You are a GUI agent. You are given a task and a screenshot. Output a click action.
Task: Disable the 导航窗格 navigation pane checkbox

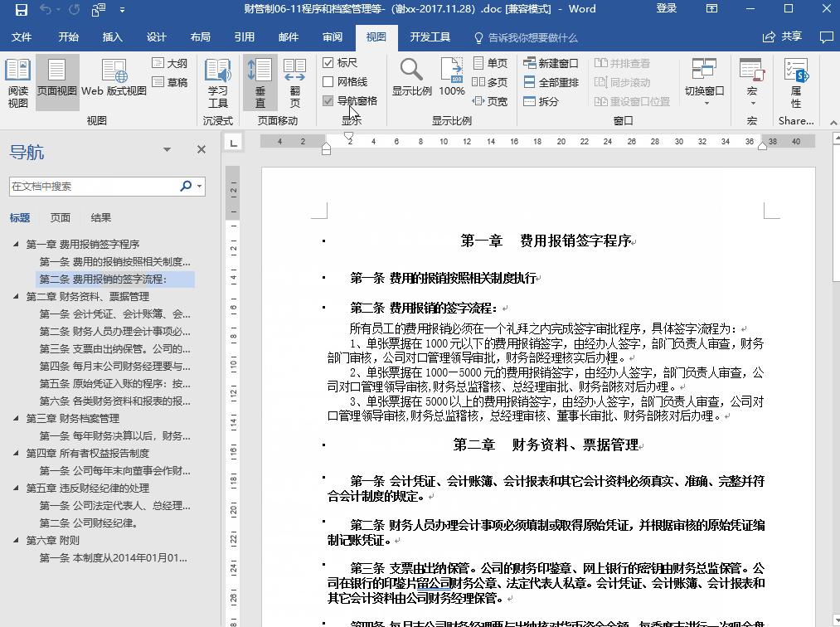click(x=328, y=100)
